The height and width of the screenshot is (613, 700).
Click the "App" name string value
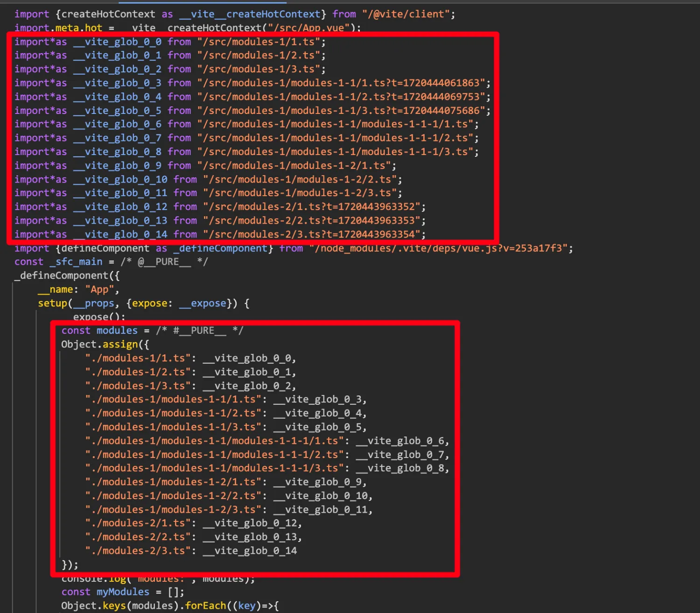pyautogui.click(x=99, y=289)
